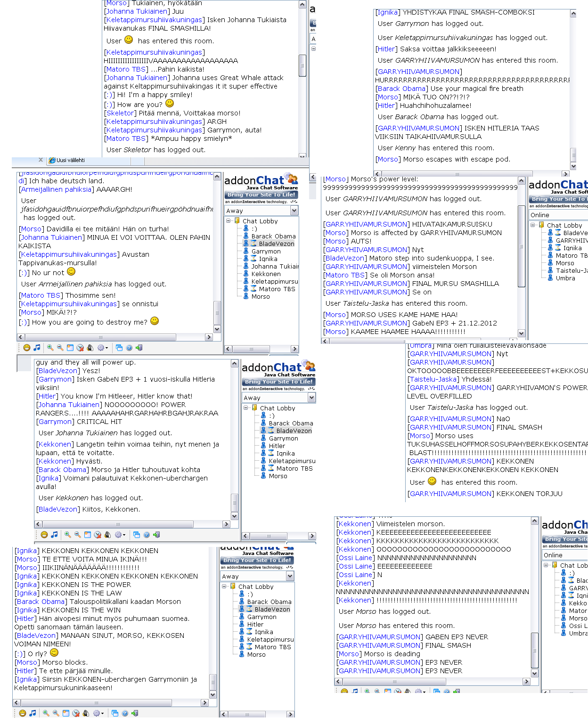Open the Skeletor username link
Viewport: 588px width, 725px height.
(x=120, y=113)
